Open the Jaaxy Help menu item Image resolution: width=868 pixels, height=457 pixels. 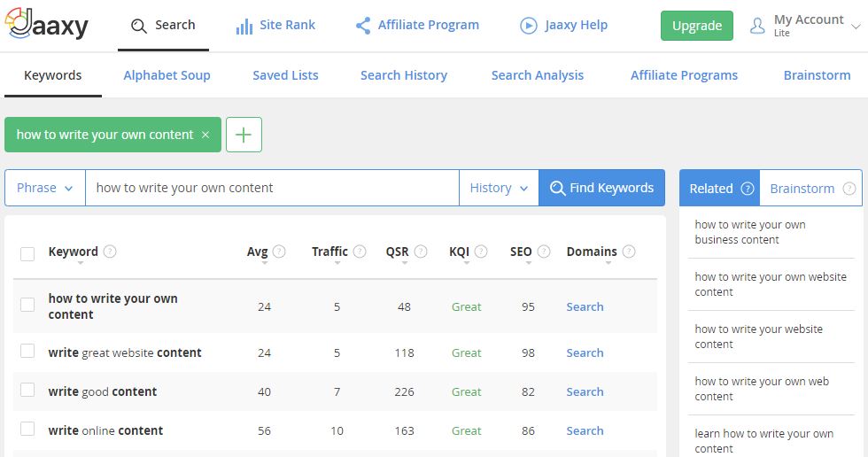(563, 26)
